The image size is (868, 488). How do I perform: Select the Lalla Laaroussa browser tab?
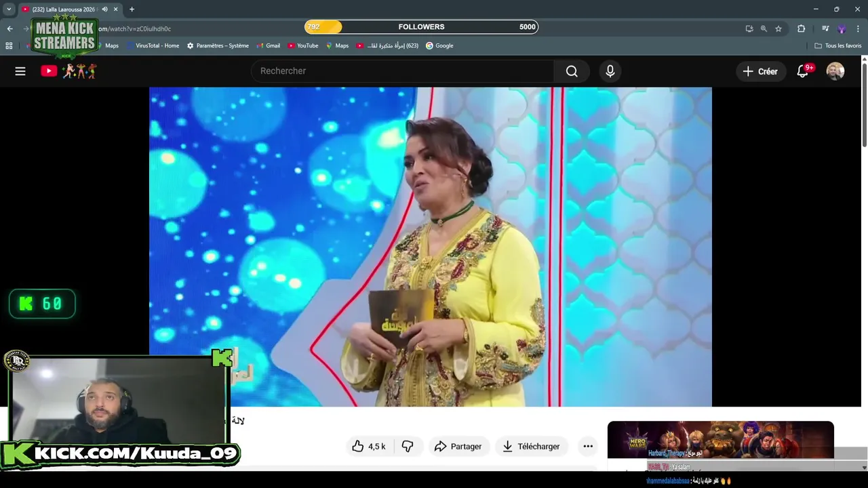64,9
